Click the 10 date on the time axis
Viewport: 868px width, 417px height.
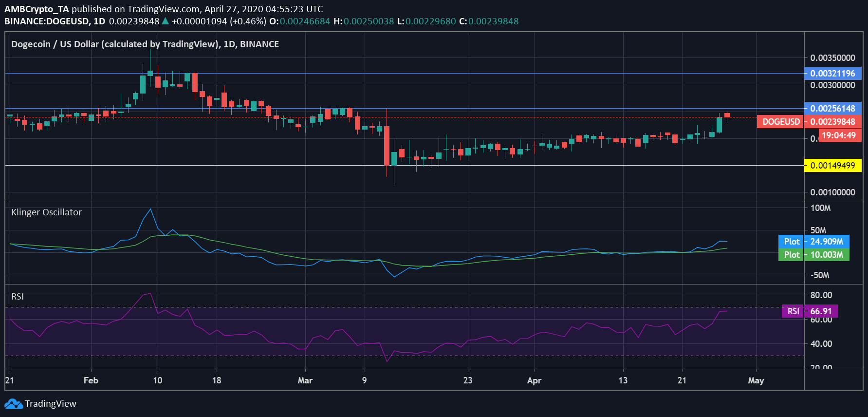158,380
